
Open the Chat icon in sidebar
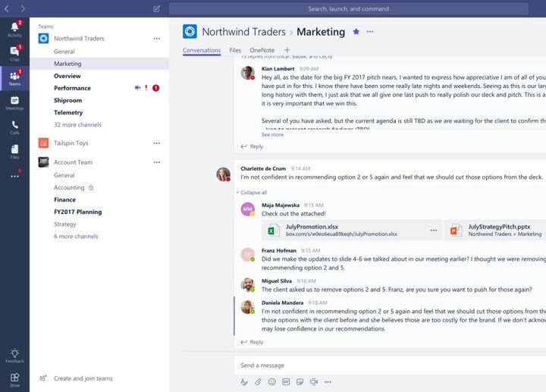pos(14,53)
